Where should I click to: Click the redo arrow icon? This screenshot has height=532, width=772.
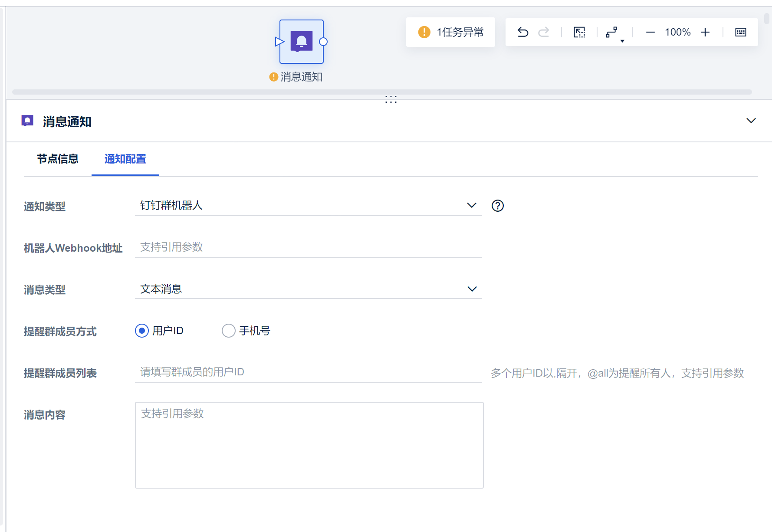tap(543, 32)
